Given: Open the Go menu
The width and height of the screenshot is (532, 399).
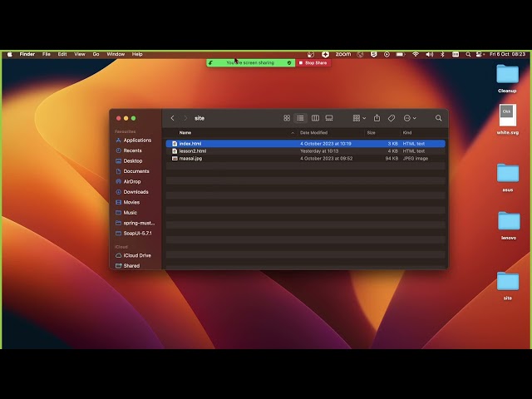Looking at the screenshot, I should coord(96,54).
